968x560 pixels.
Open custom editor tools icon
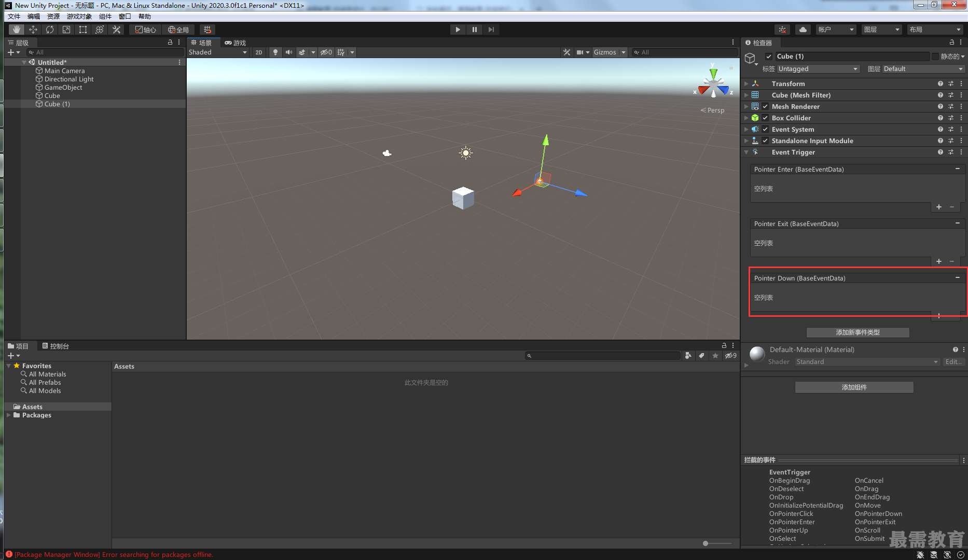117,30
